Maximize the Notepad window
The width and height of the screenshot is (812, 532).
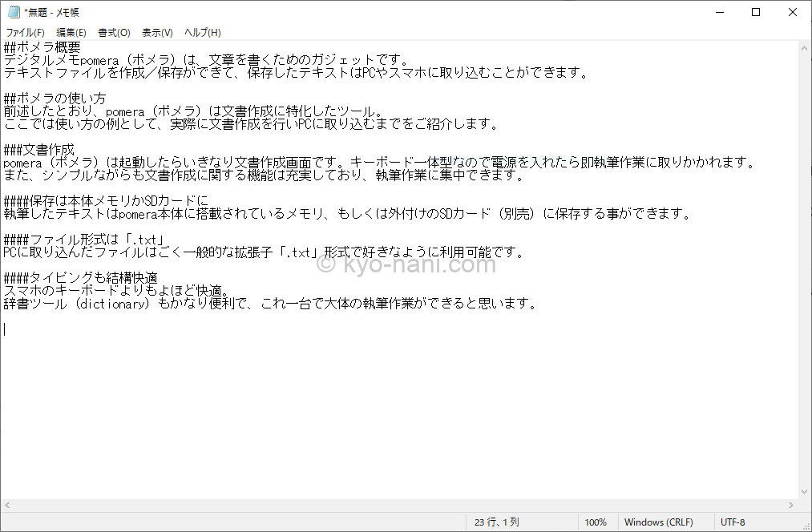coord(756,12)
